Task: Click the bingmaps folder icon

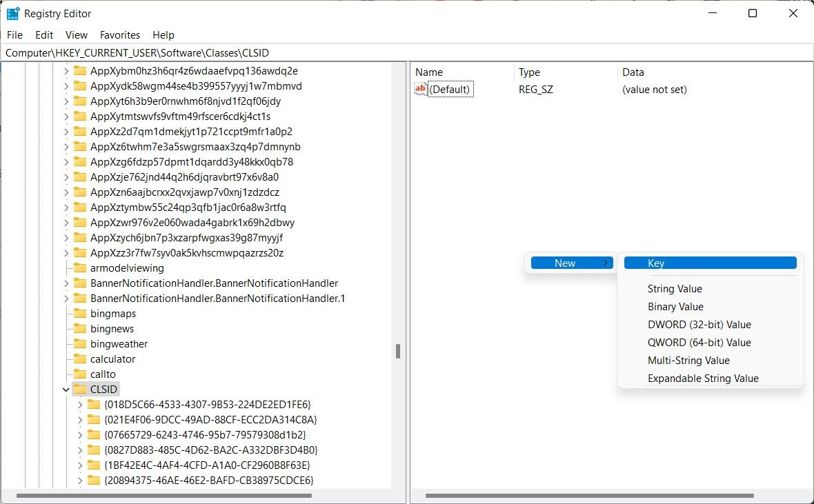Action: coord(81,313)
